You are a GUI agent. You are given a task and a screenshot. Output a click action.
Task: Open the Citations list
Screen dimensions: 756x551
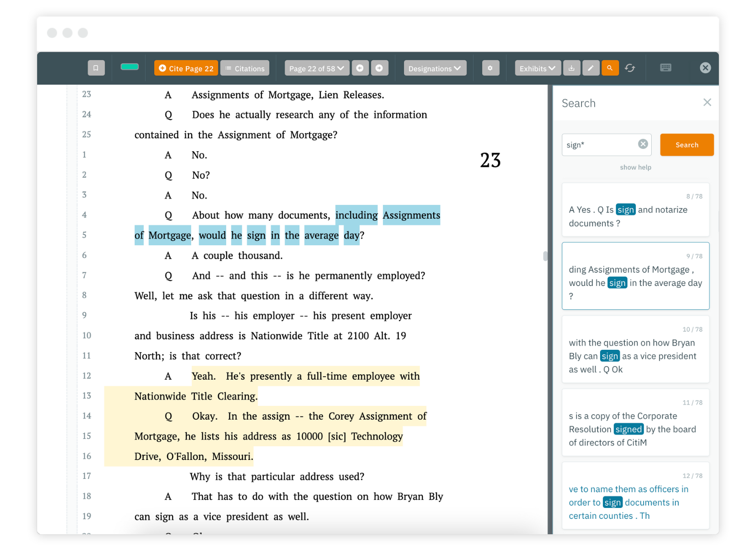[245, 68]
